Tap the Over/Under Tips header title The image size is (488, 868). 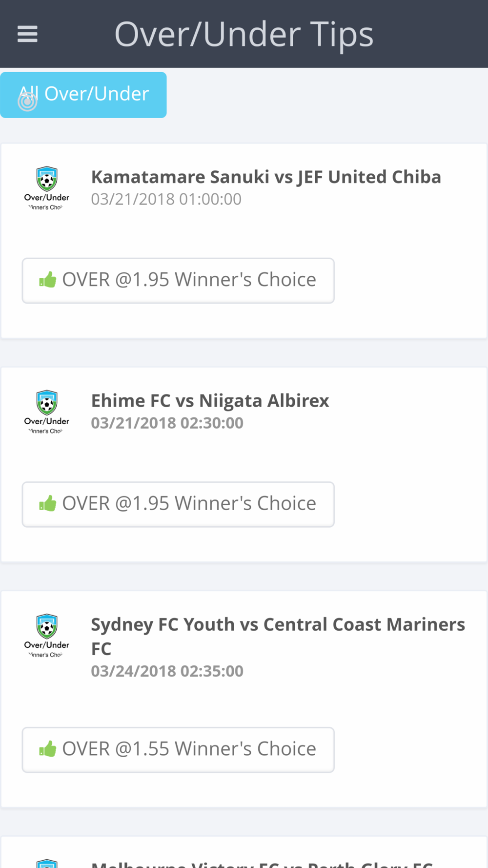coord(244,34)
